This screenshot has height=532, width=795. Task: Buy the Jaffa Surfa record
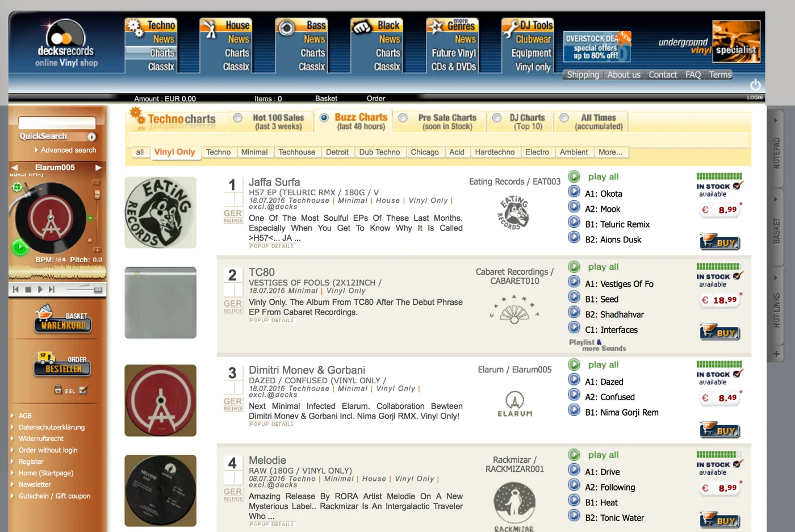(719, 242)
